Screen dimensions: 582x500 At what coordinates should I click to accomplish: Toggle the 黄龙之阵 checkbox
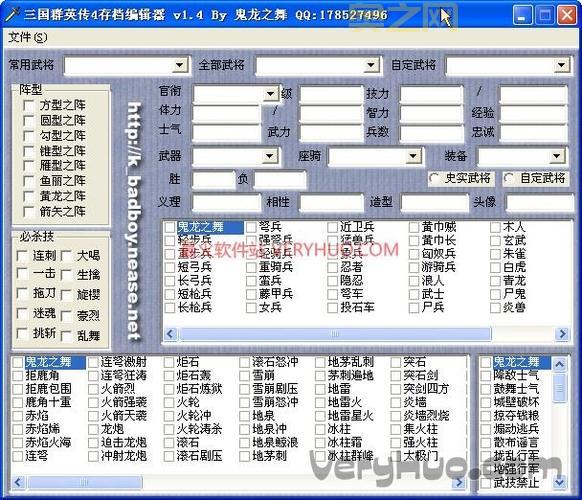[29, 196]
